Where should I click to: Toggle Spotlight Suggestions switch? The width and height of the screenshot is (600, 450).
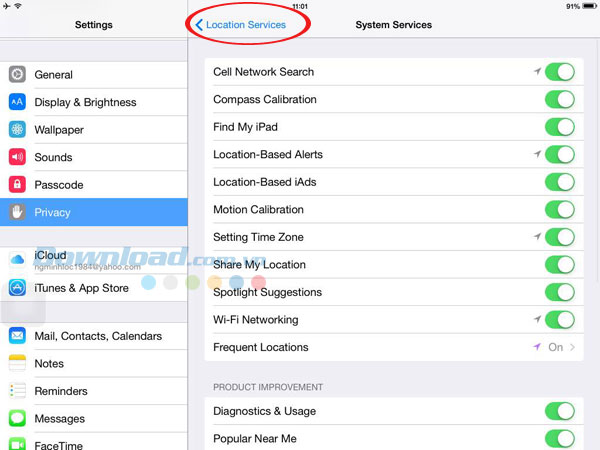pyautogui.click(x=560, y=292)
